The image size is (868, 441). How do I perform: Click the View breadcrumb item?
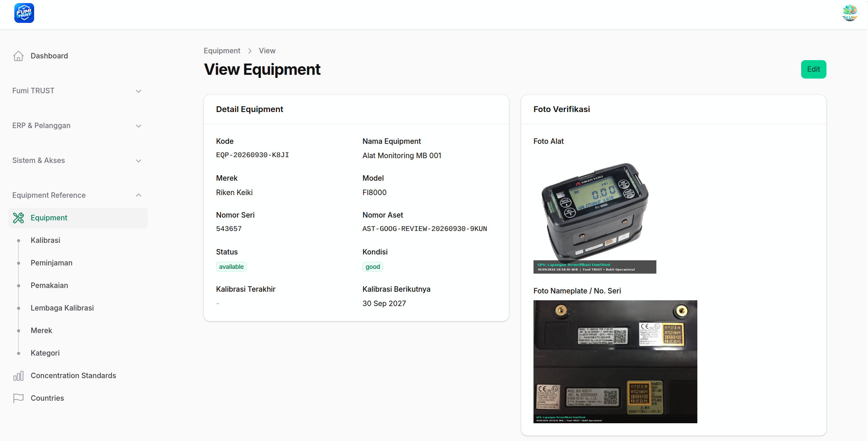point(267,51)
